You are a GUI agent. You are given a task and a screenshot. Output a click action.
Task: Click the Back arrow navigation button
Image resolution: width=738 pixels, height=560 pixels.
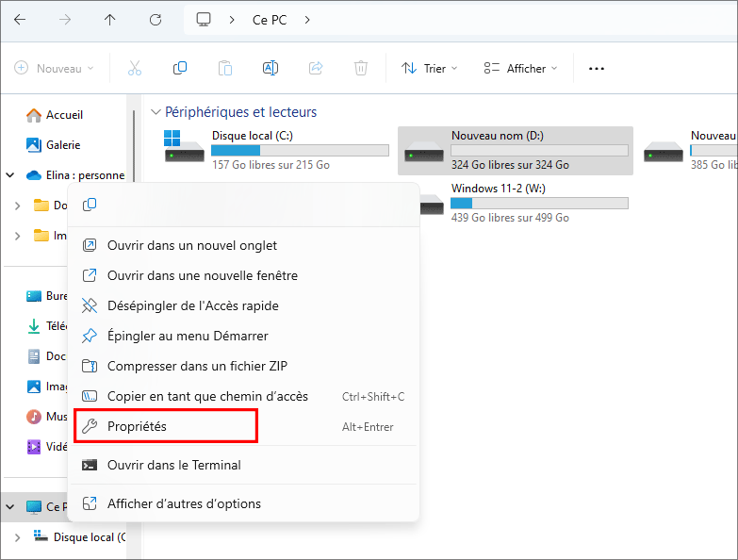tap(20, 19)
